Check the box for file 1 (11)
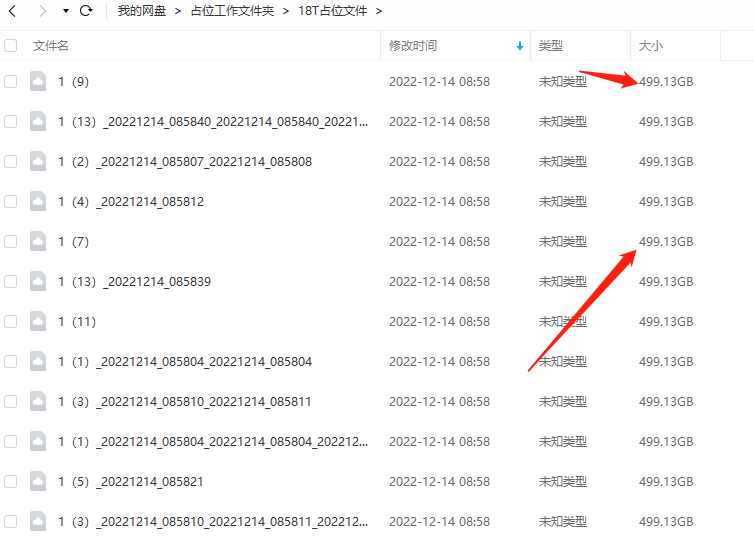754x537 pixels. (11, 321)
